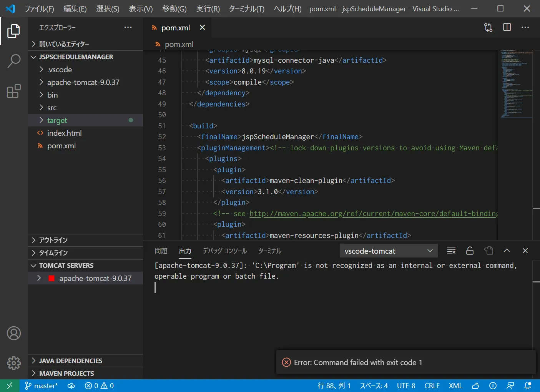Clear the output panel
This screenshot has height=392, width=540.
[x=451, y=251]
